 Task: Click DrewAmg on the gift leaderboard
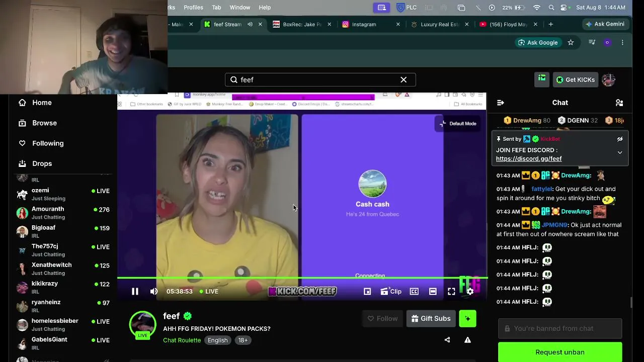[527, 120]
